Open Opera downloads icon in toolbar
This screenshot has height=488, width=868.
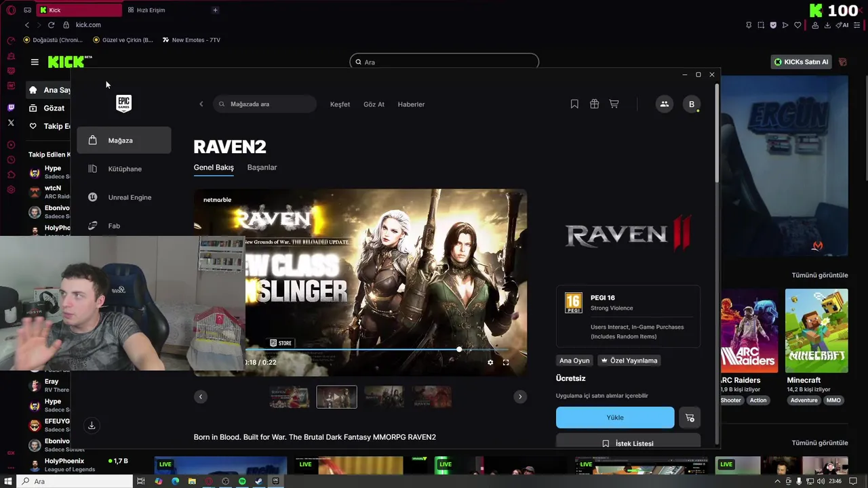[x=827, y=25]
